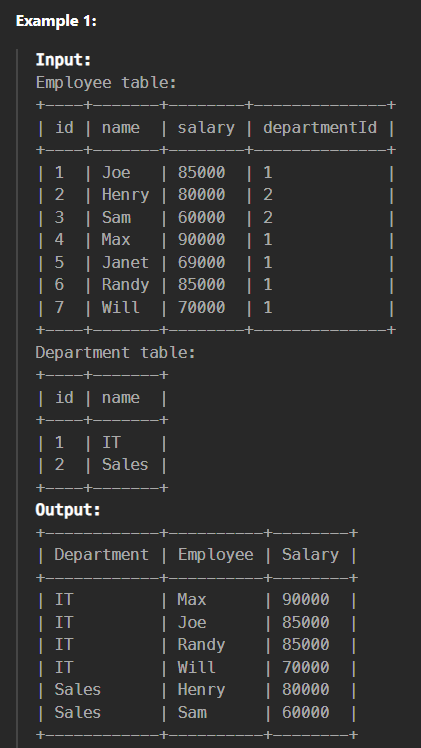Select "Max" in the Output table
Viewport: 421px width, 748px height.
192,600
